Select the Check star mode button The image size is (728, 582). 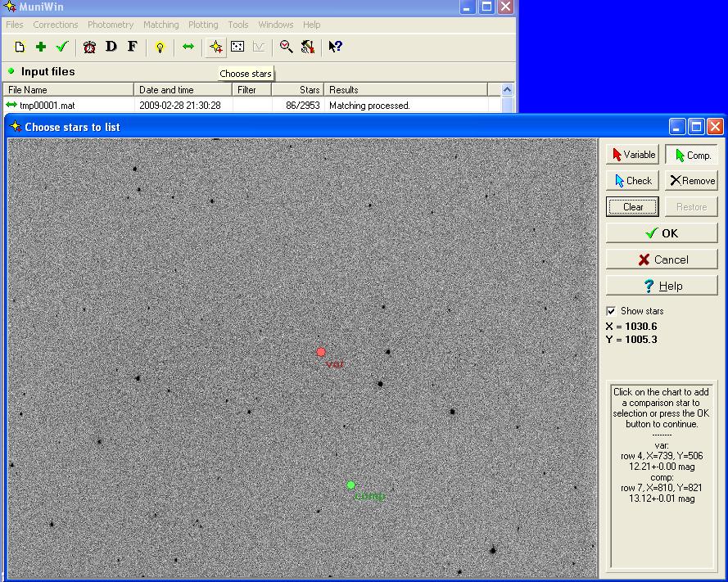click(633, 181)
